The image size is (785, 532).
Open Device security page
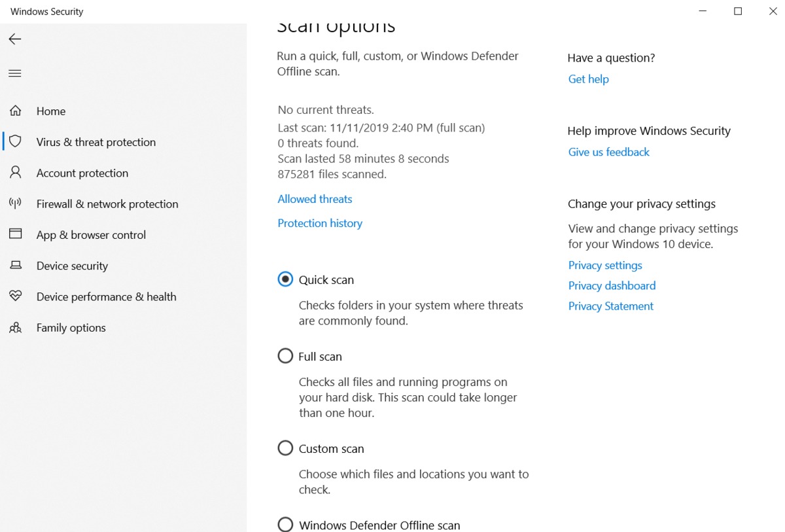(72, 266)
